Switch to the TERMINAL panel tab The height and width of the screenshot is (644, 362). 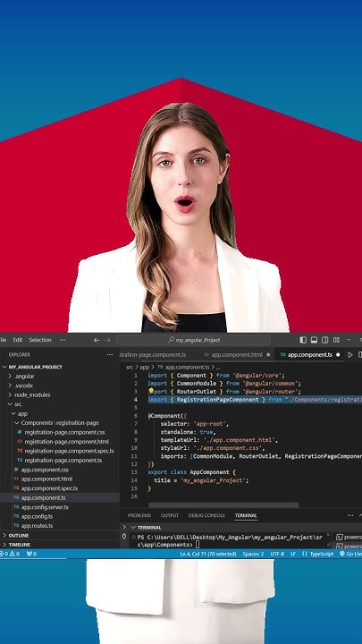246,515
